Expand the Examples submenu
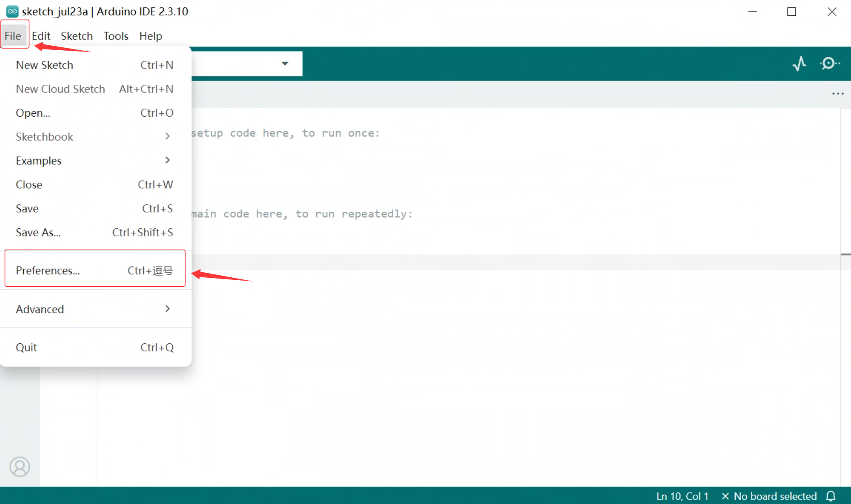The width and height of the screenshot is (851, 504). [95, 161]
